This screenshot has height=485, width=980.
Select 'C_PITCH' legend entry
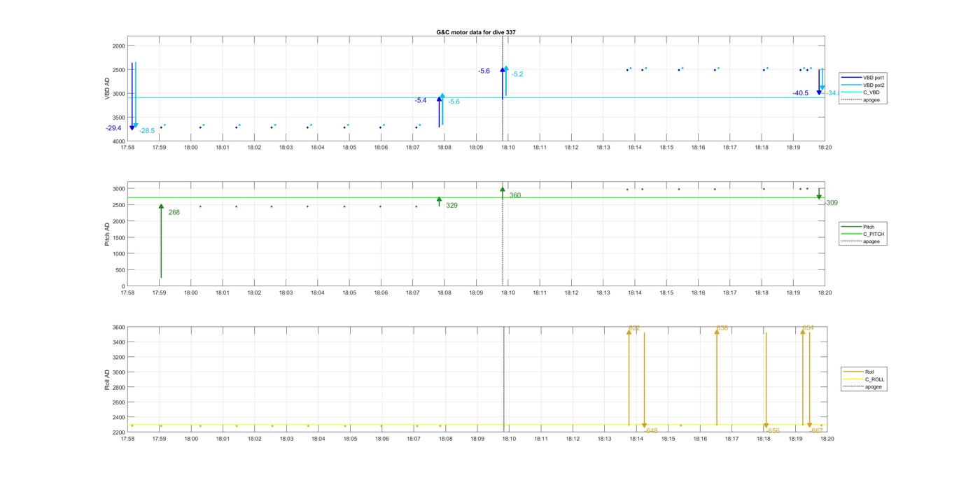tap(874, 234)
